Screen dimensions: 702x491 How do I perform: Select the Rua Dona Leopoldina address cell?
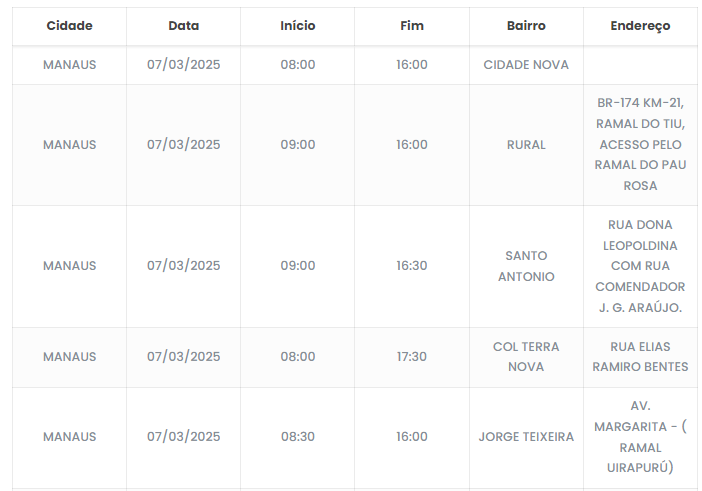click(640, 266)
